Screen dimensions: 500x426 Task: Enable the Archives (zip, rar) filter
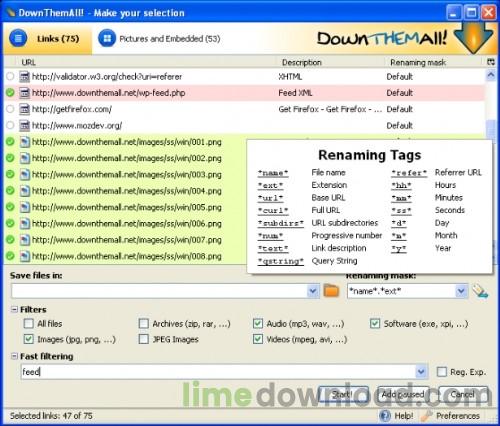[x=143, y=323]
